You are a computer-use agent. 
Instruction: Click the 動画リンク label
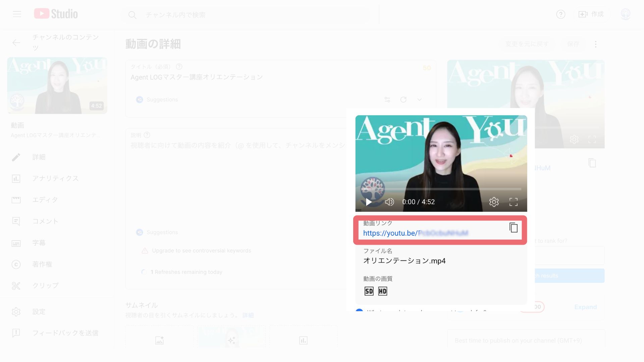point(378,223)
